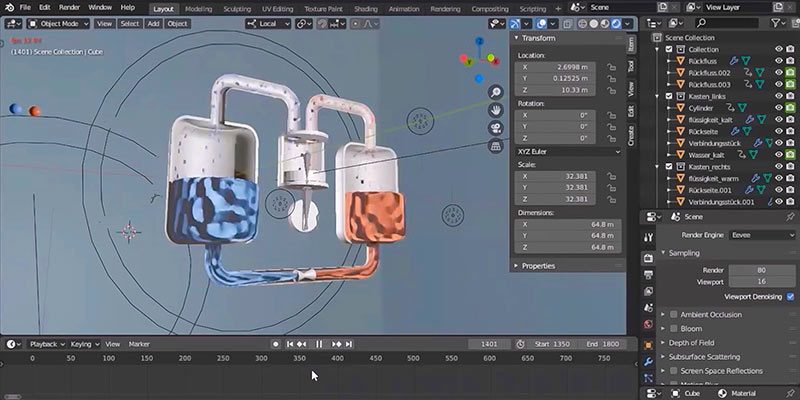The height and width of the screenshot is (400, 800).
Task: Open the Tool sidebar tab
Action: [x=631, y=66]
